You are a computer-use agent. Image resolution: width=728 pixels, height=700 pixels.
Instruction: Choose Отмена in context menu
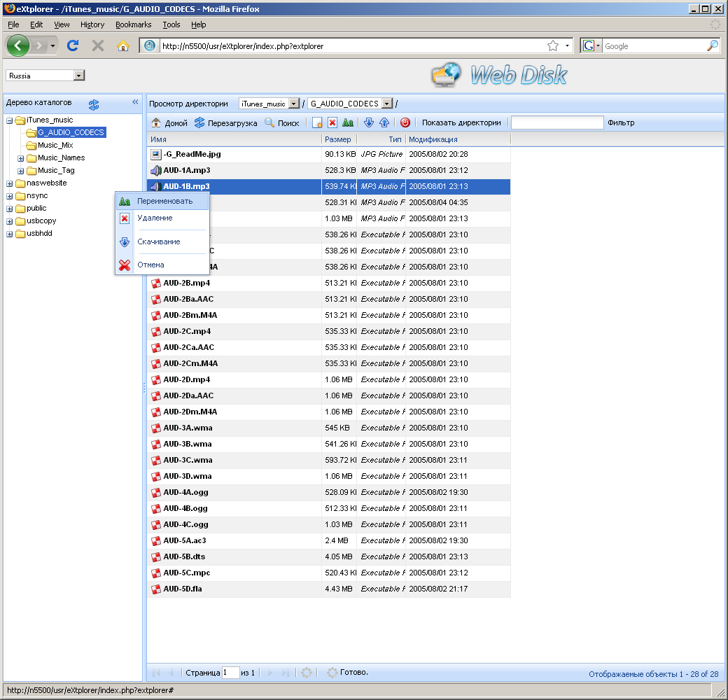pos(162,265)
